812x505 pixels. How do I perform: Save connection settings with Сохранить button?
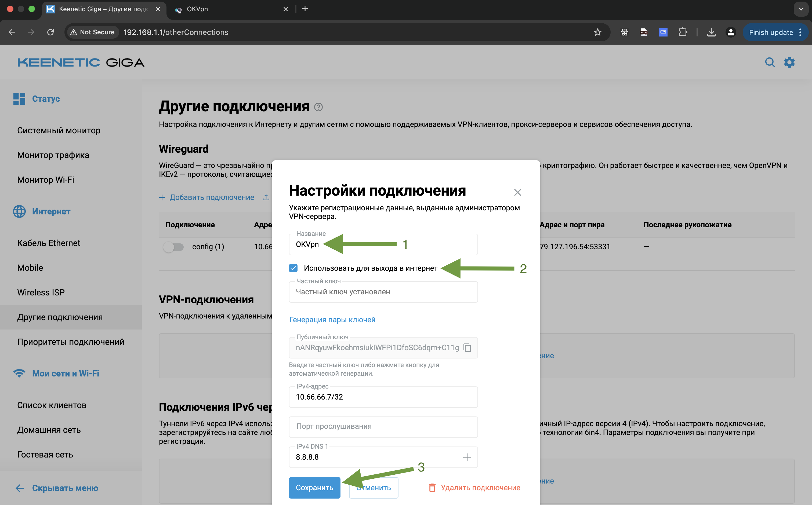pyautogui.click(x=314, y=487)
